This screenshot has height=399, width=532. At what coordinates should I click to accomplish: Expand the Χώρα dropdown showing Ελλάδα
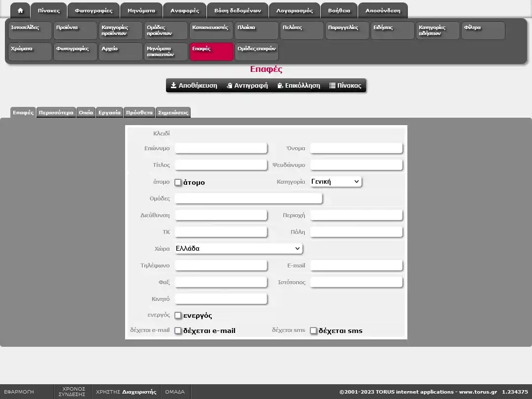238,249
